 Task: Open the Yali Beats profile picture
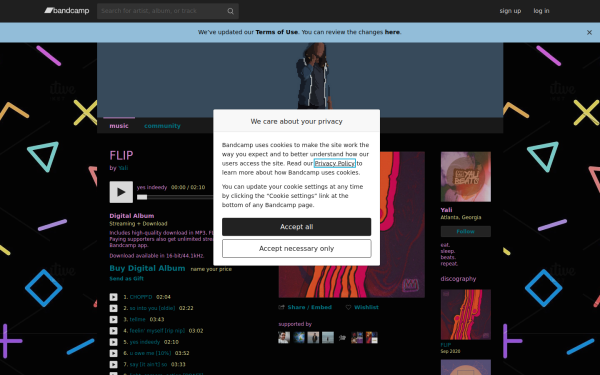466,177
